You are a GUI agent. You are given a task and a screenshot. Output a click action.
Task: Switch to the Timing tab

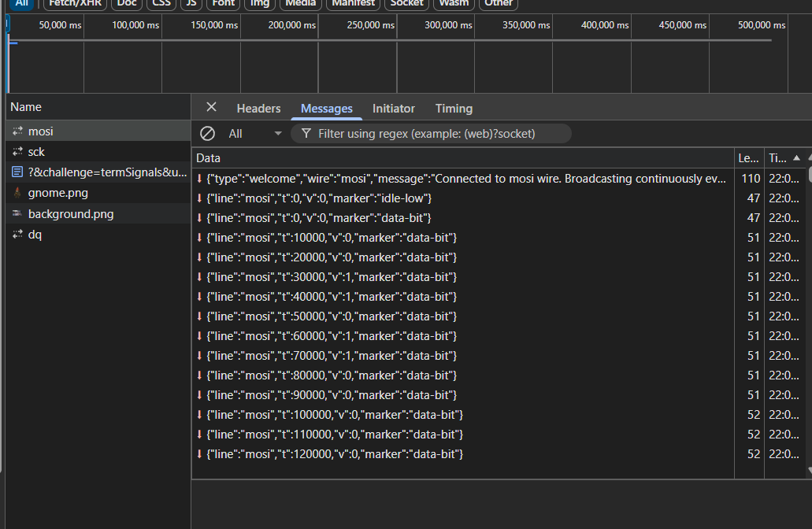(x=454, y=108)
